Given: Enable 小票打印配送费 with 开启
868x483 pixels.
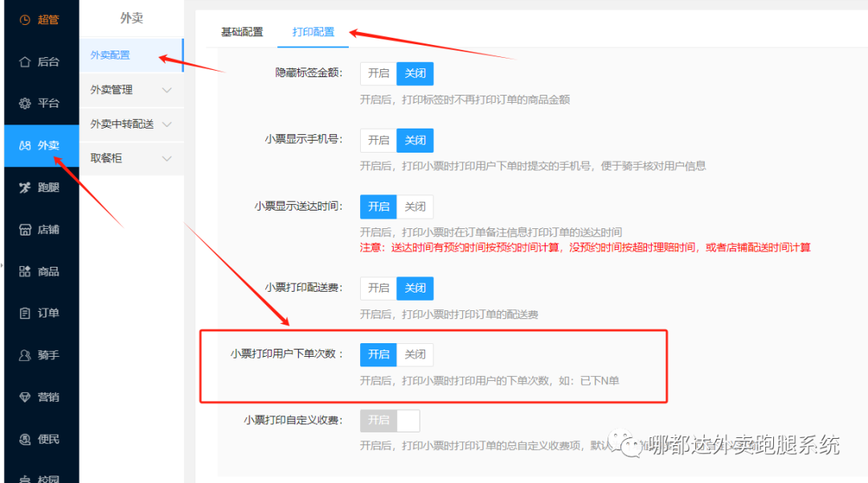Looking at the screenshot, I should click(x=379, y=289).
